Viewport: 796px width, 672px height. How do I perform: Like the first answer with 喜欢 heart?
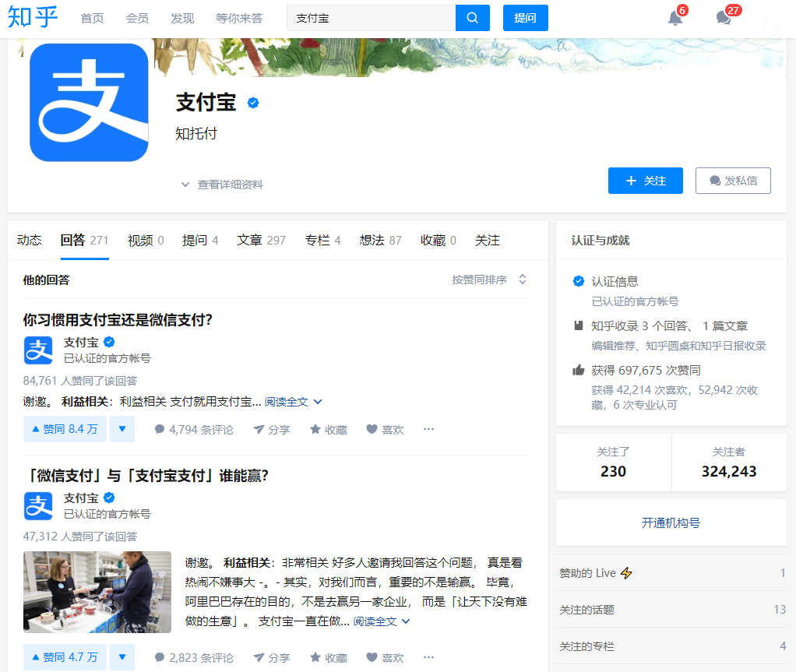coord(386,429)
